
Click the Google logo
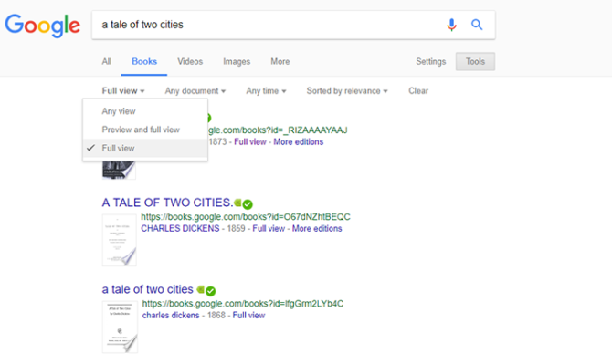coord(43,26)
